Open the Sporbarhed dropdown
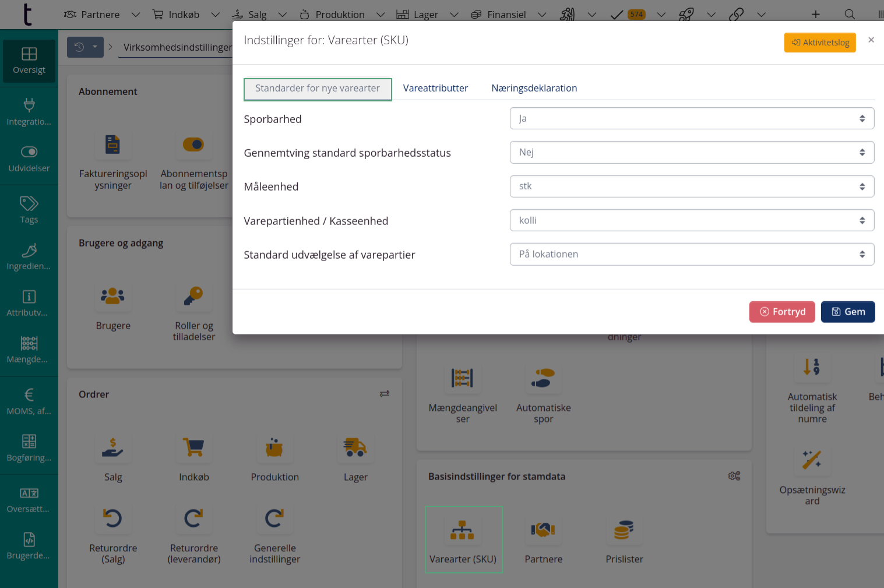Screen dimensions: 884x588 pos(692,118)
